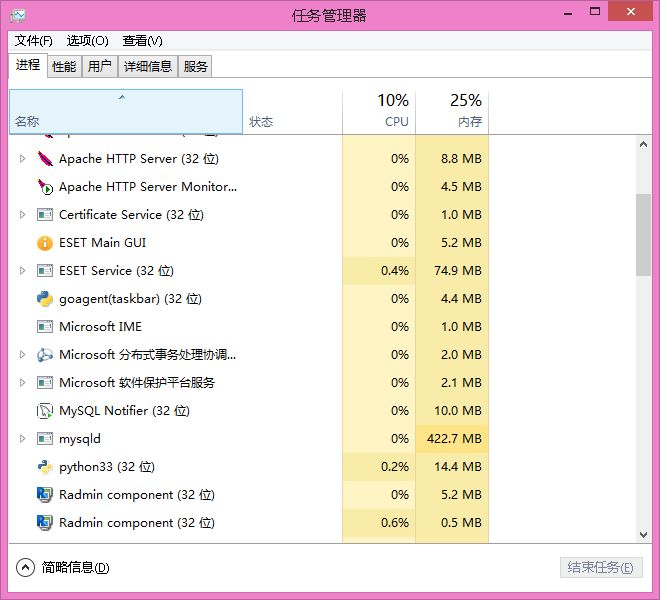Open the 选项(O) menu
Image resolution: width=660 pixels, height=600 pixels.
pos(88,41)
